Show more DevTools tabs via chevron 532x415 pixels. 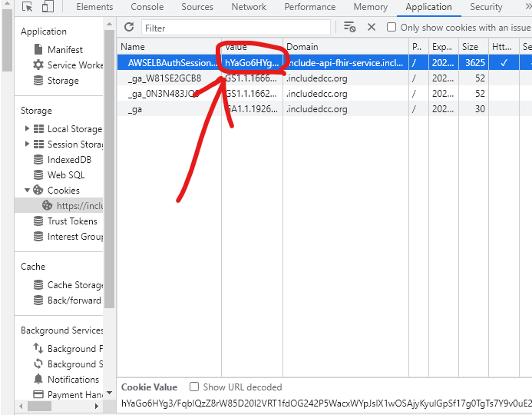[528, 7]
